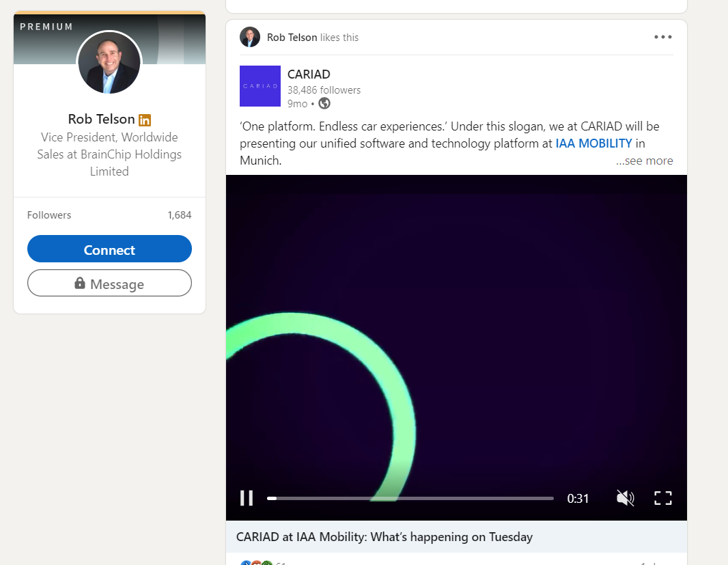Click Vice President job title text

pos(109,154)
